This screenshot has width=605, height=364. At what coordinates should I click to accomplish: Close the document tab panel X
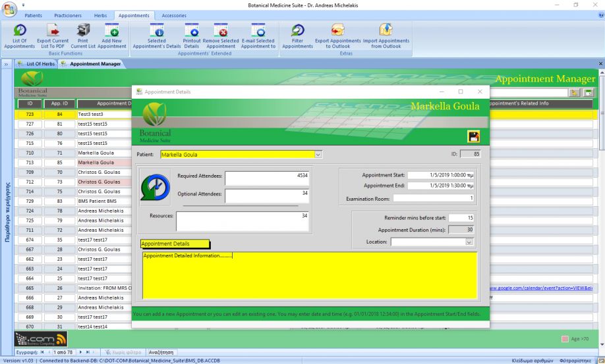[600, 64]
